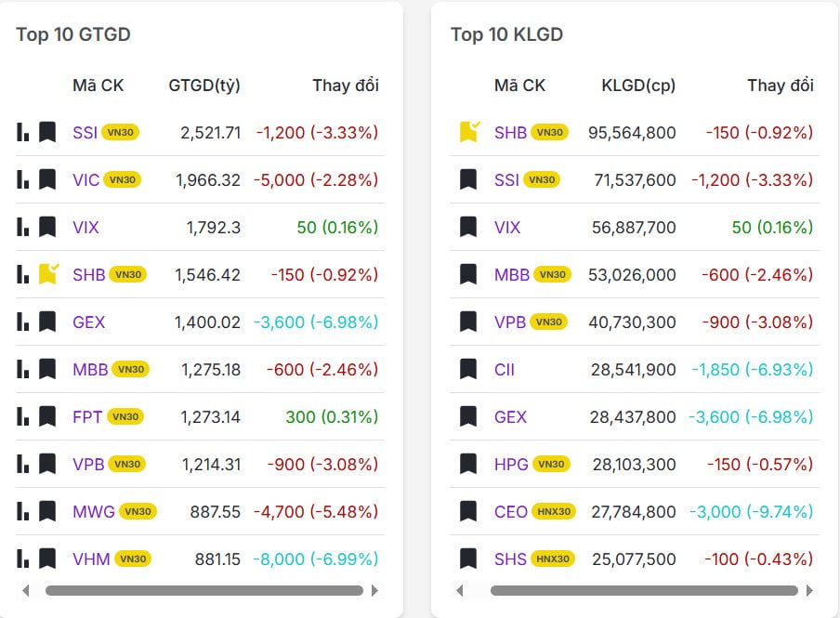This screenshot has height=618, width=840.
Task: Open chart icon for GEX in GTGD
Action: tap(23, 322)
